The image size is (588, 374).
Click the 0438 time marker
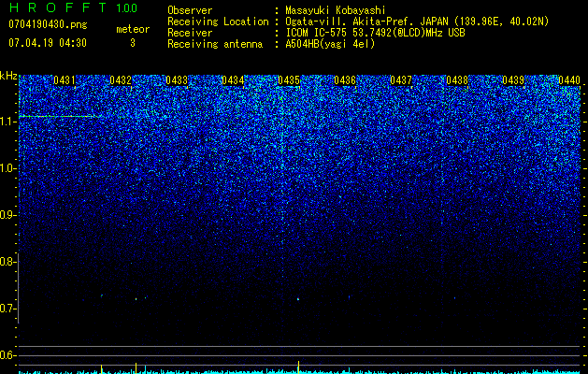click(x=457, y=80)
